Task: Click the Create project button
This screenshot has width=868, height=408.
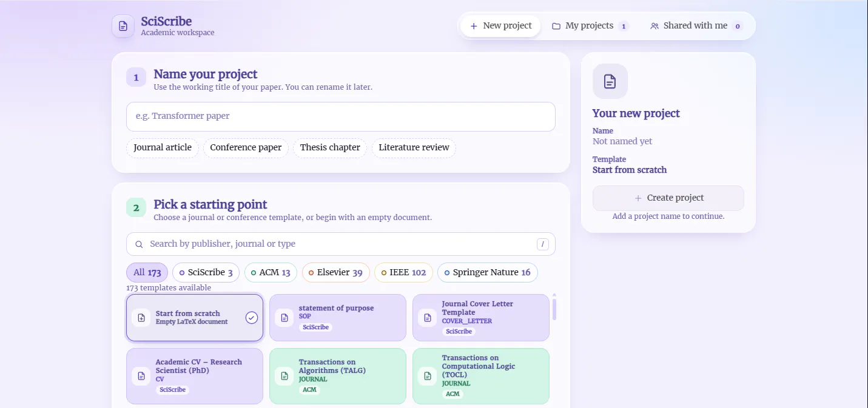Action: 668,198
